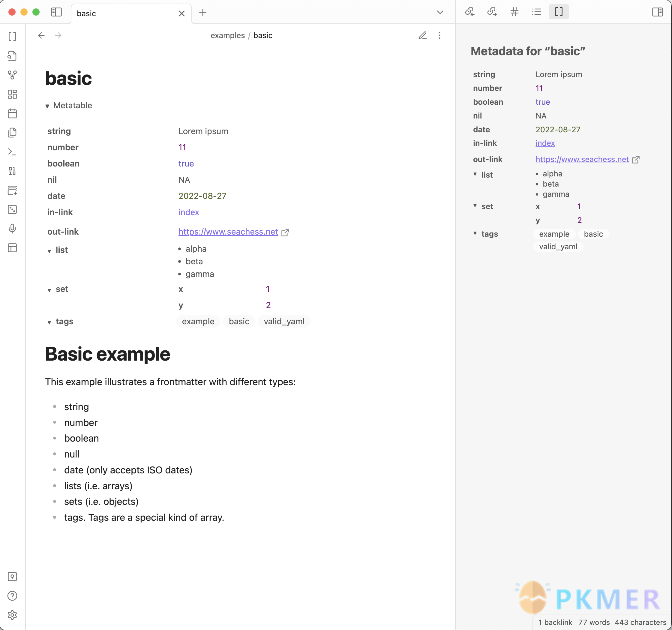Open the graph view from left ribbon
Viewport: 672px width, 630px height.
(x=12, y=75)
